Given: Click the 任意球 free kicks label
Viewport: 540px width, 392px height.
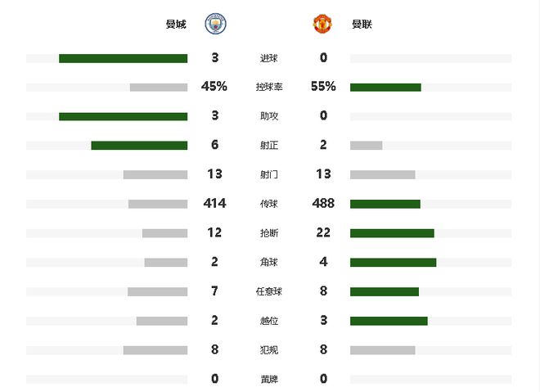Looking at the screenshot, I should (x=269, y=292).
